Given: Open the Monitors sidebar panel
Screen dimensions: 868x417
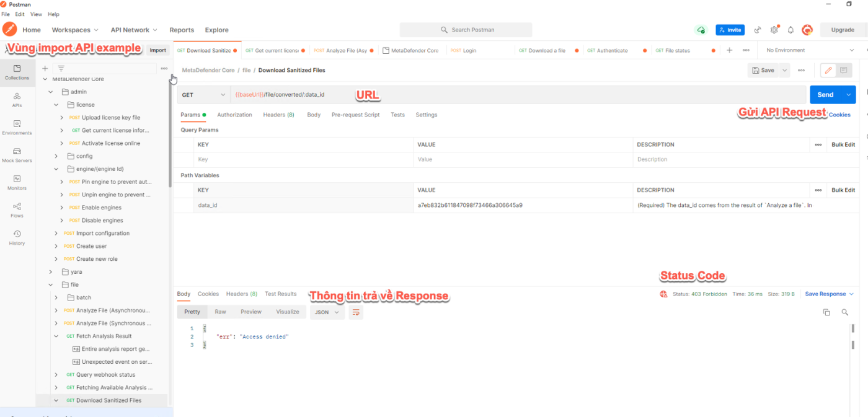Looking at the screenshot, I should click(17, 182).
